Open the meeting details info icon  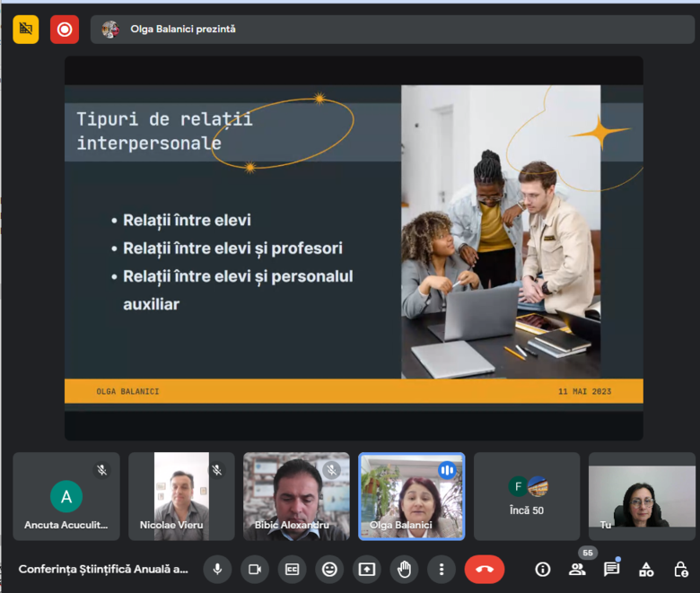point(542,569)
